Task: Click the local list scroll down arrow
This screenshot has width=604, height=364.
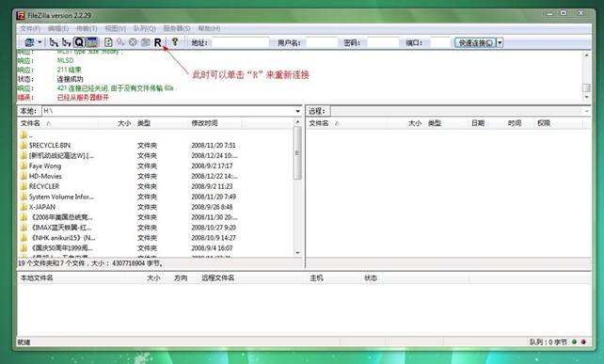Action: point(297,253)
